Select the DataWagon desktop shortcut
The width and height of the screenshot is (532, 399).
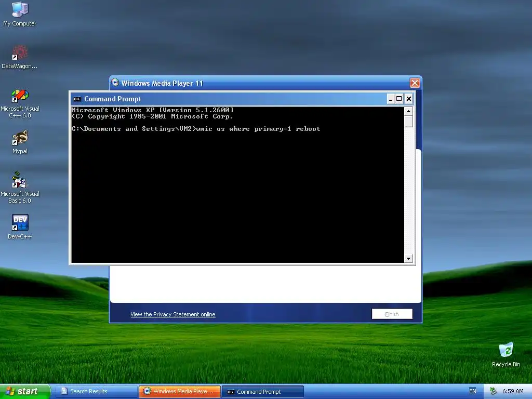pyautogui.click(x=20, y=57)
